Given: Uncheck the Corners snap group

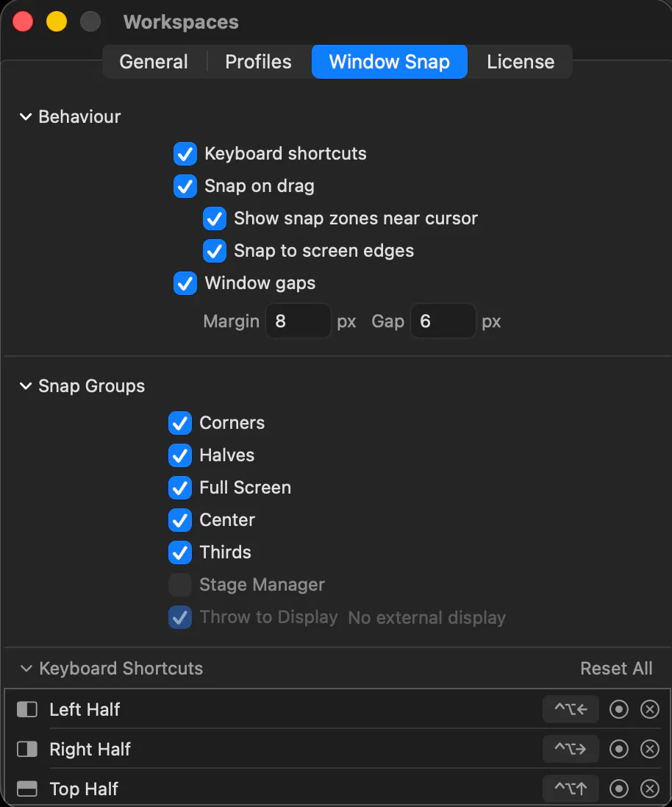Looking at the screenshot, I should tap(180, 423).
